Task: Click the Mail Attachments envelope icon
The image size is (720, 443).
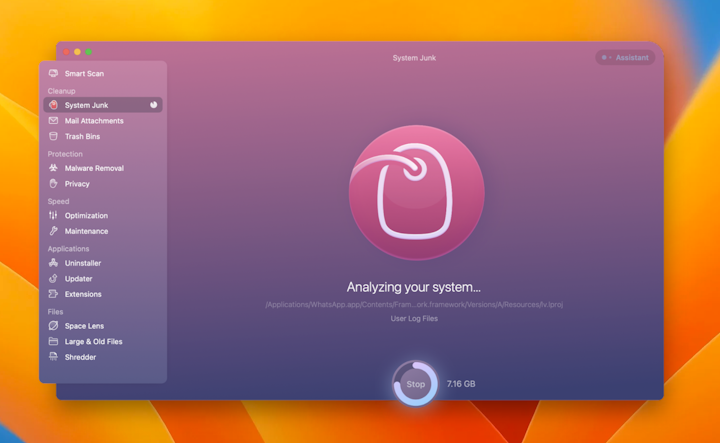Action: click(x=53, y=121)
